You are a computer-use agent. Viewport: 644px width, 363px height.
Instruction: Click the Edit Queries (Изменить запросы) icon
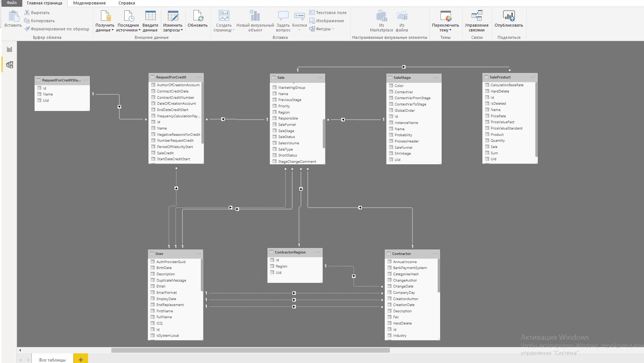[173, 16]
